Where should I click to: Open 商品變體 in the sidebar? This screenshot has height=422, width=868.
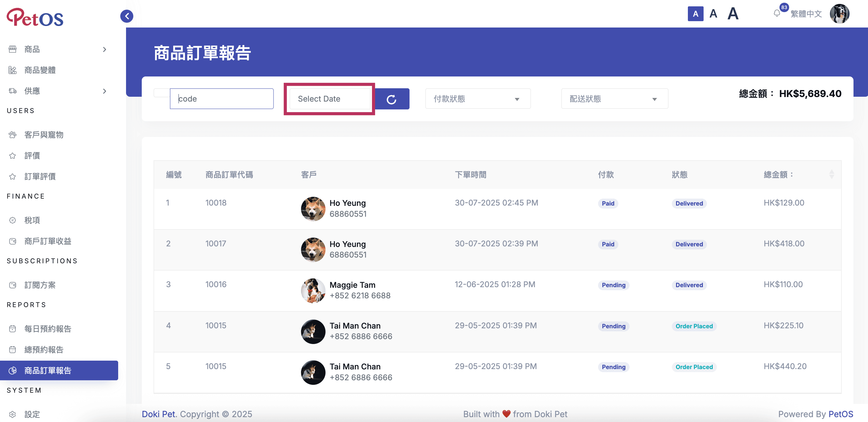coord(40,70)
